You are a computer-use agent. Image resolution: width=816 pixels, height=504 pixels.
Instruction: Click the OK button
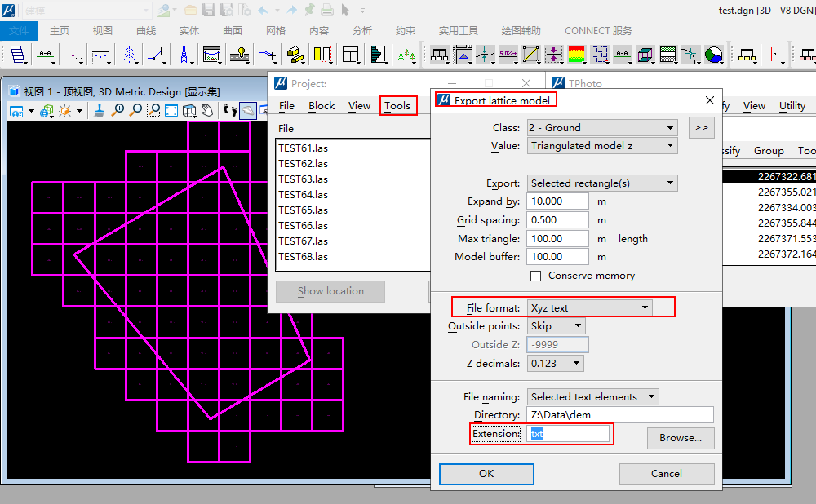[x=486, y=474]
